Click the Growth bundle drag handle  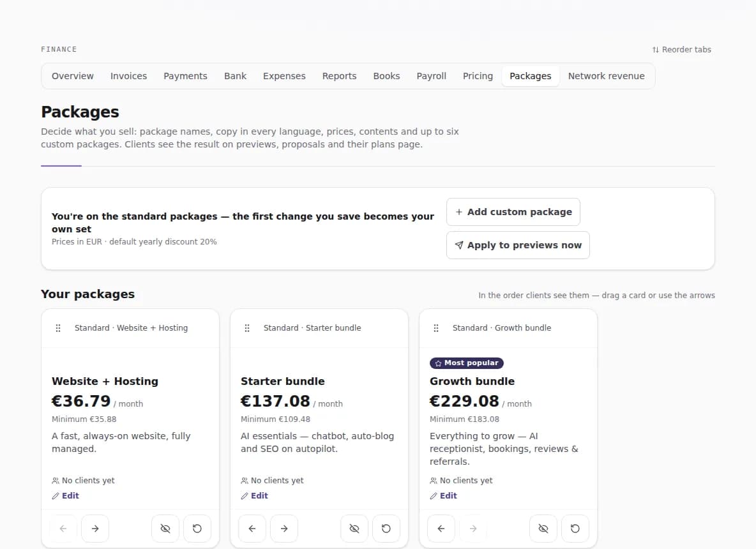436,328
